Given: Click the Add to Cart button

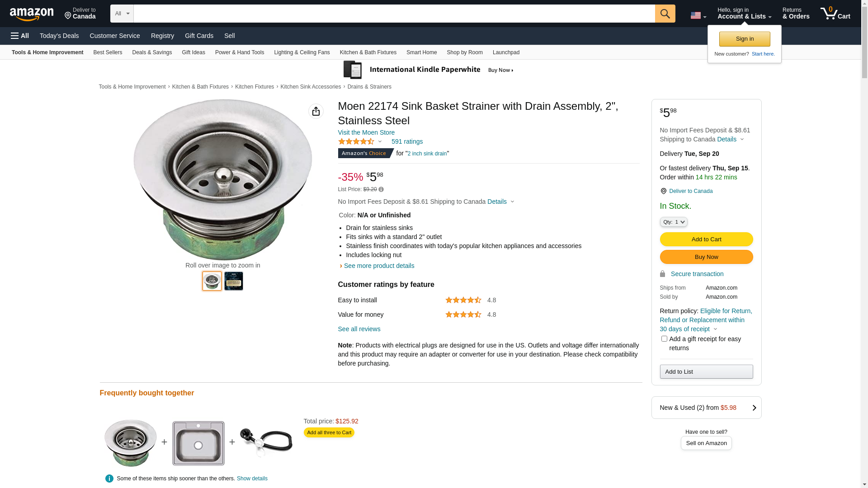Looking at the screenshot, I should click(706, 239).
